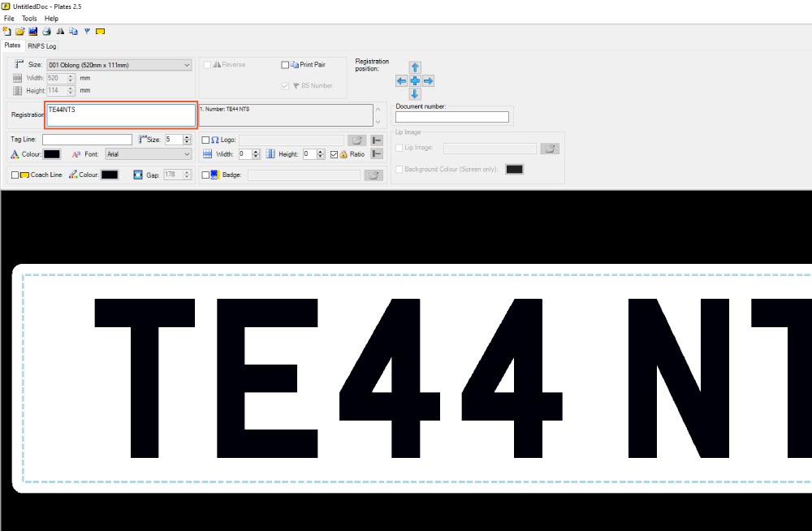Click the Print Pair icon in the toolbar
Image resolution: width=812 pixels, height=531 pixels.
[x=74, y=32]
